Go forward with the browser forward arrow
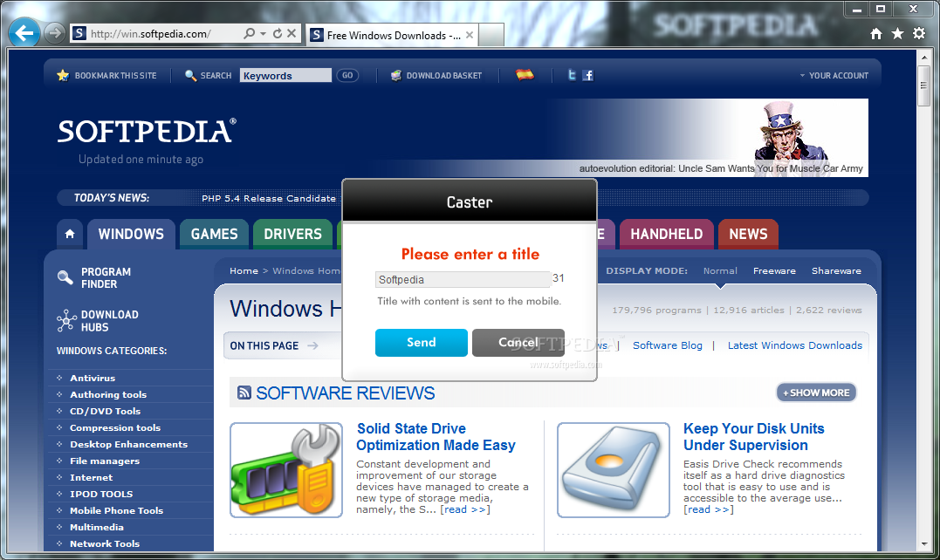The image size is (940, 560). click(55, 33)
